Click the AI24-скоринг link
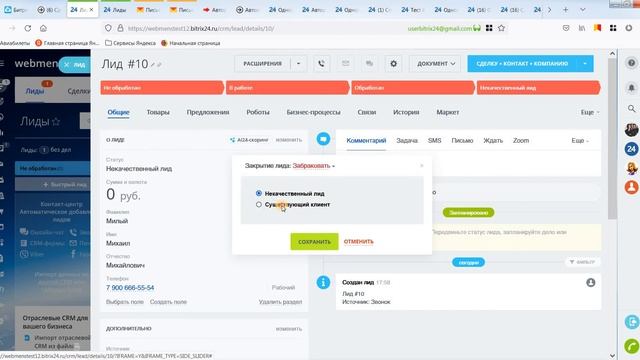This screenshot has height=360, width=640. point(249,140)
